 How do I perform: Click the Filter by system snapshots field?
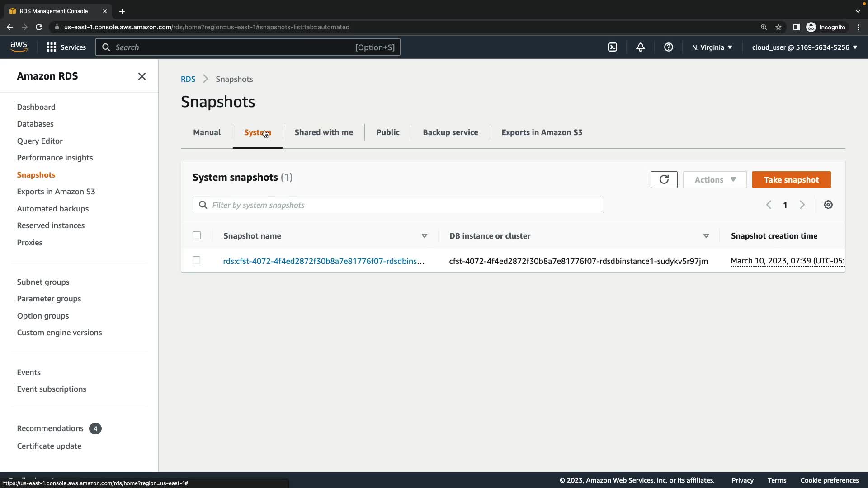[398, 205]
